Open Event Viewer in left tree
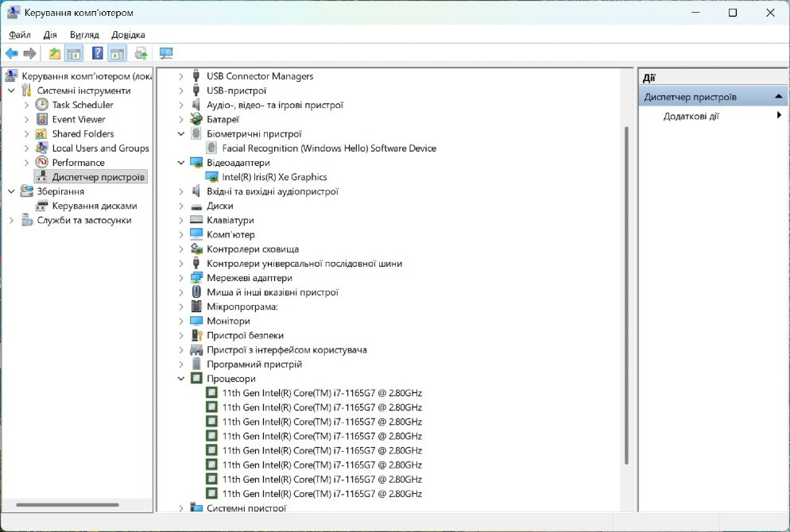 [79, 119]
